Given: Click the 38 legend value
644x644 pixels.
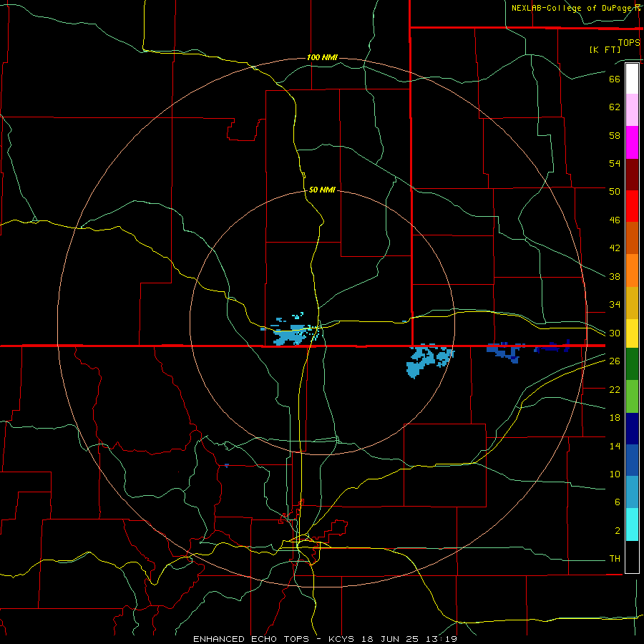Looking at the screenshot, I should pos(615,276).
